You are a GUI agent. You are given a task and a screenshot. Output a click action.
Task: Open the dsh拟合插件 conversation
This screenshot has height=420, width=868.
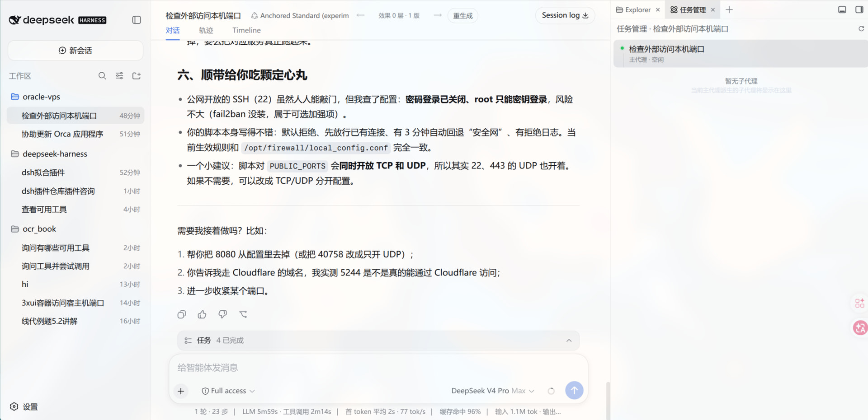(x=75, y=173)
